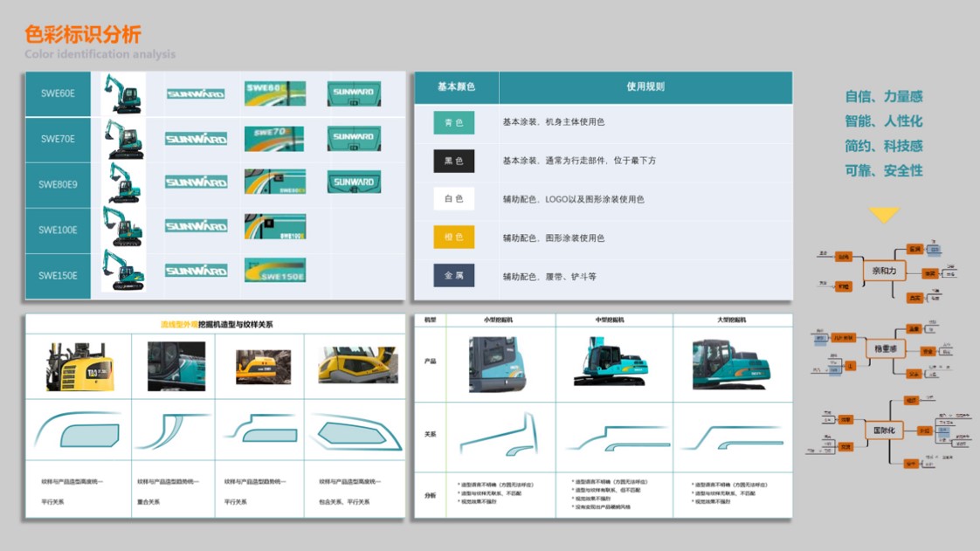Select the 青色 teal color swatch
The width and height of the screenshot is (980, 551).
[x=452, y=123]
